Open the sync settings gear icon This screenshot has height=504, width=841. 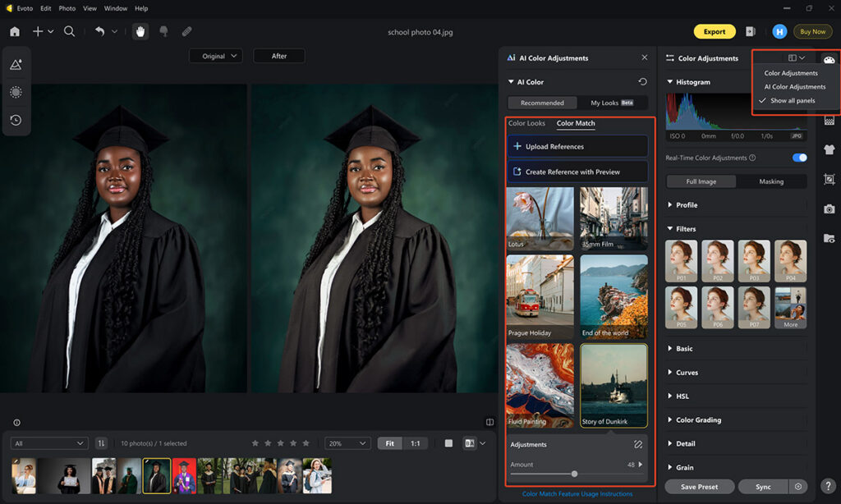(798, 487)
